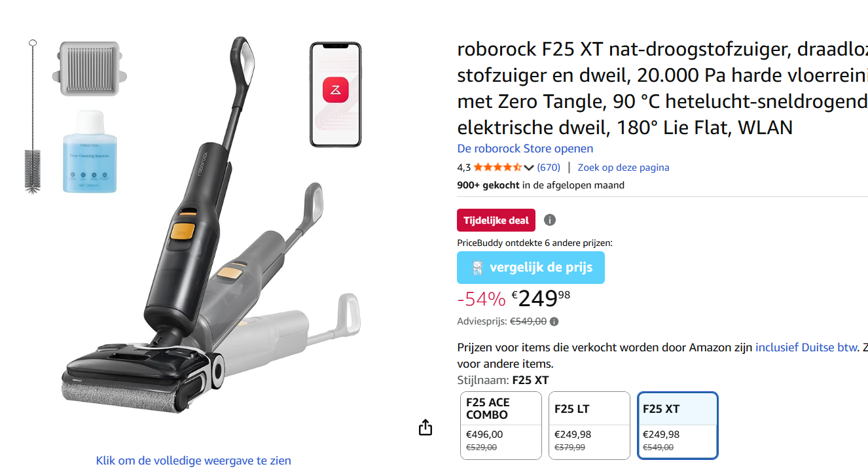Click the info icon beside the Adviesprijs price
This screenshot has width=868, height=475.
pyautogui.click(x=554, y=321)
